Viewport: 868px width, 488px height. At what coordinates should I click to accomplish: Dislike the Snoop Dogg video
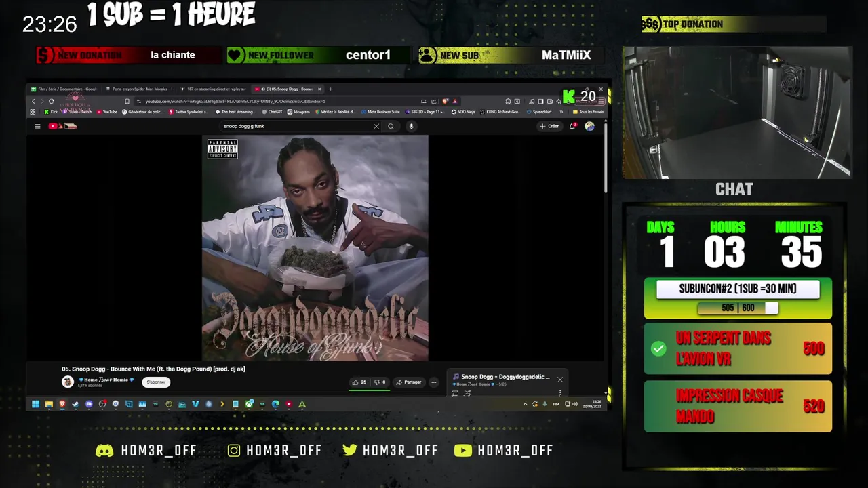(380, 382)
